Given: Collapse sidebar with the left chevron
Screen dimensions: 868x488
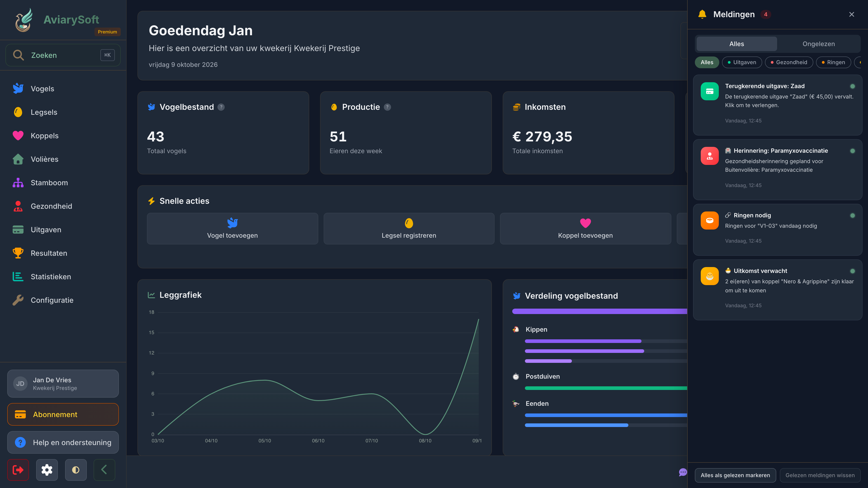Looking at the screenshot, I should coord(104,469).
